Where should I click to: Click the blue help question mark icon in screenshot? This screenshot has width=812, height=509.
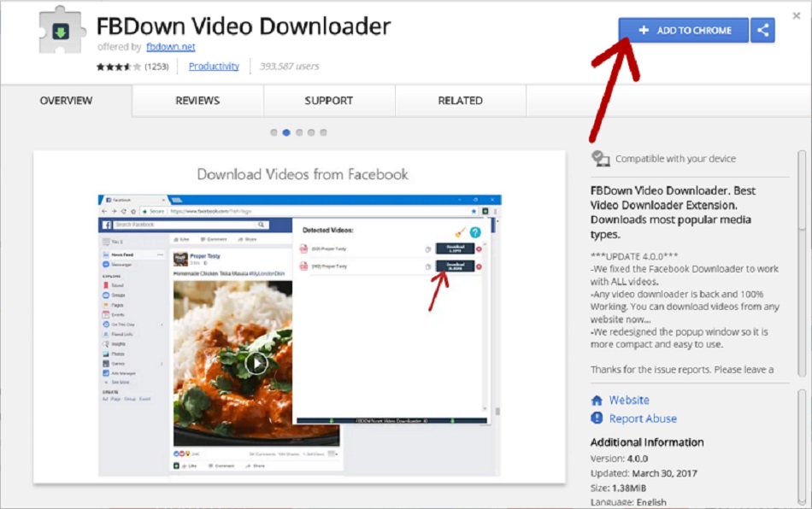coord(475,232)
